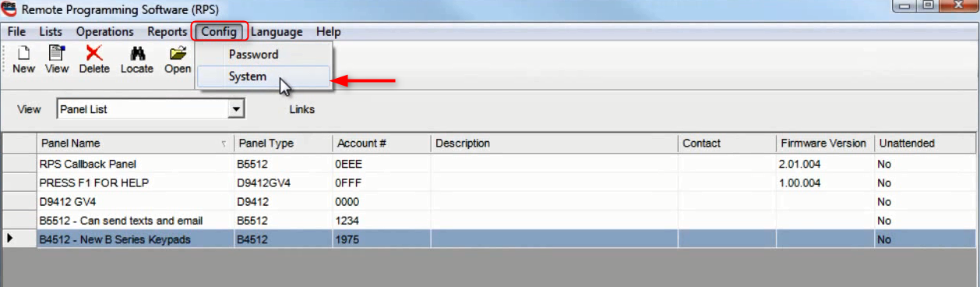
Task: Sort by Firmware Version column header
Action: (x=825, y=143)
